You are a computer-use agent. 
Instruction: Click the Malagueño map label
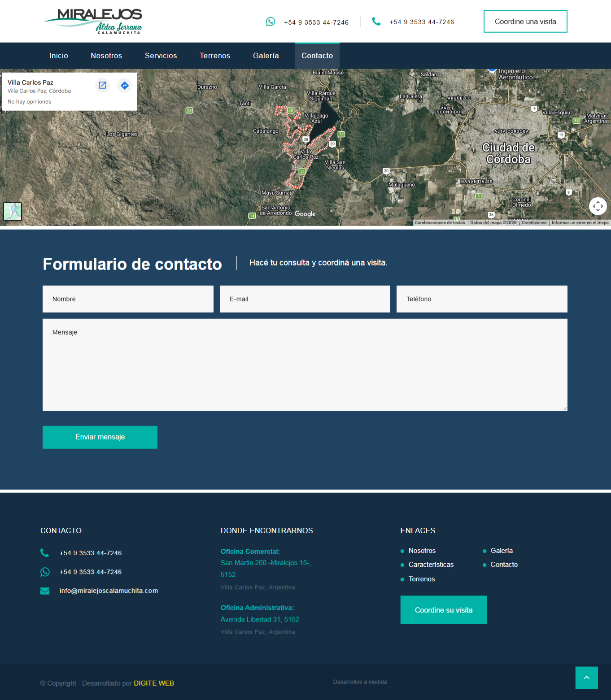pos(402,185)
